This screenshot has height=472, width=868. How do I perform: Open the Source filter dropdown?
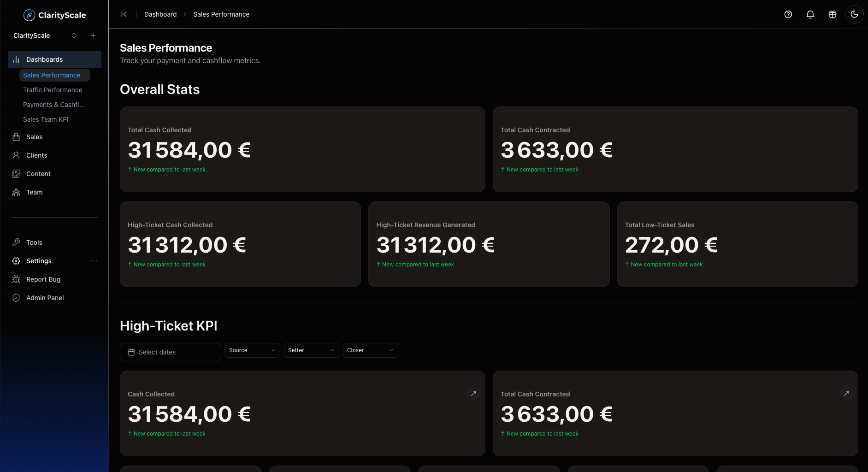(252, 350)
